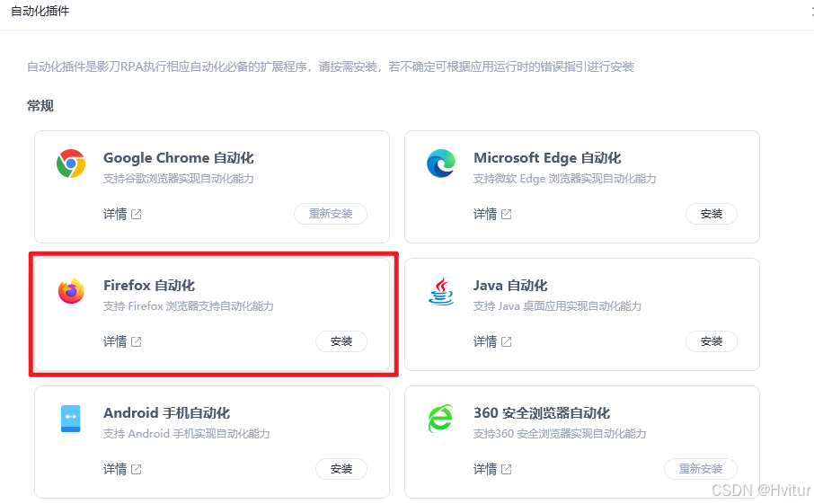Click the Android 手机自动化 title
Image resolution: width=814 pixels, height=504 pixels.
(166, 413)
